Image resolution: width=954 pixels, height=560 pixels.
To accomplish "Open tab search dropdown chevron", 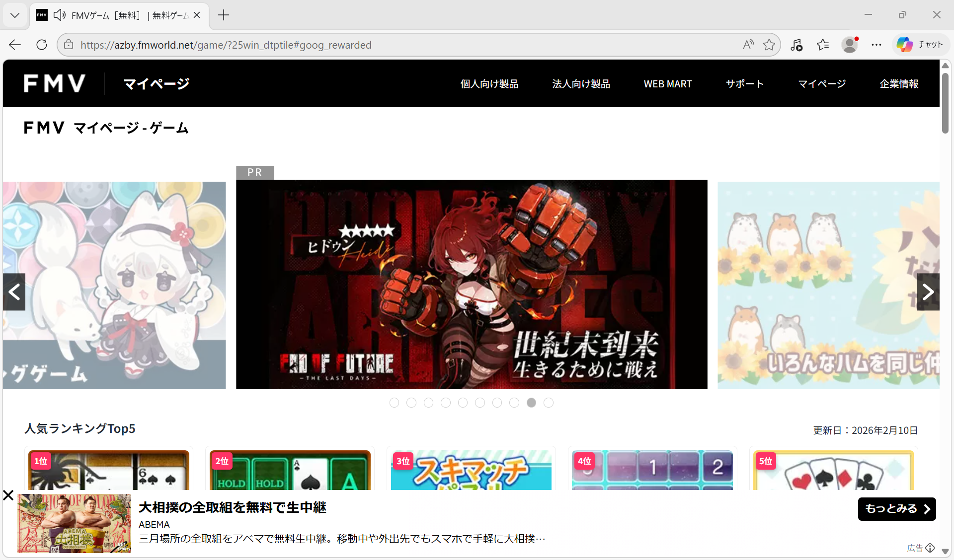I will [15, 15].
